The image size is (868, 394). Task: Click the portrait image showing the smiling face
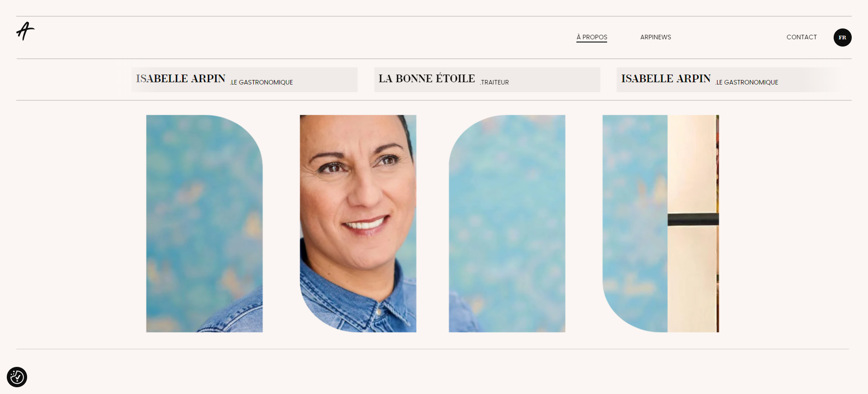(x=358, y=224)
